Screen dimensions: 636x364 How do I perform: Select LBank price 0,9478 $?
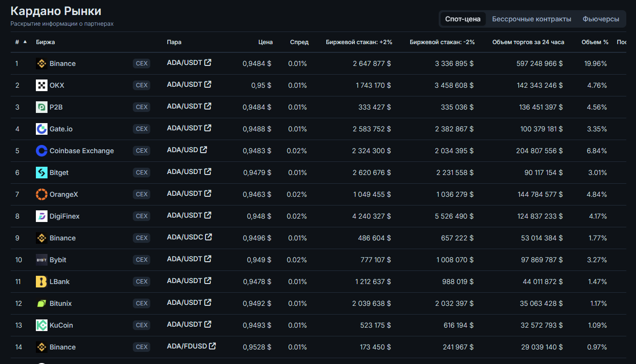[257, 282]
